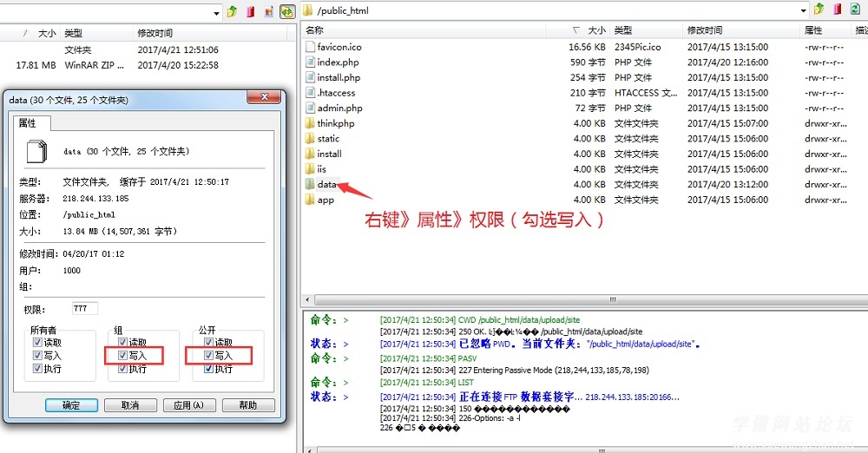Click the 权限 field showing 777
The image size is (868, 453).
point(85,309)
